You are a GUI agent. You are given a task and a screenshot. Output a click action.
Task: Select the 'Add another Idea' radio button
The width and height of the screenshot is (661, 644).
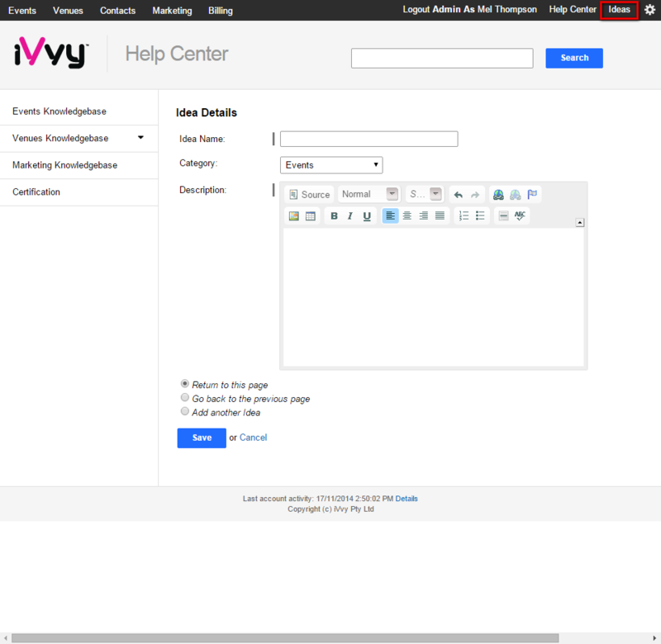(x=184, y=411)
